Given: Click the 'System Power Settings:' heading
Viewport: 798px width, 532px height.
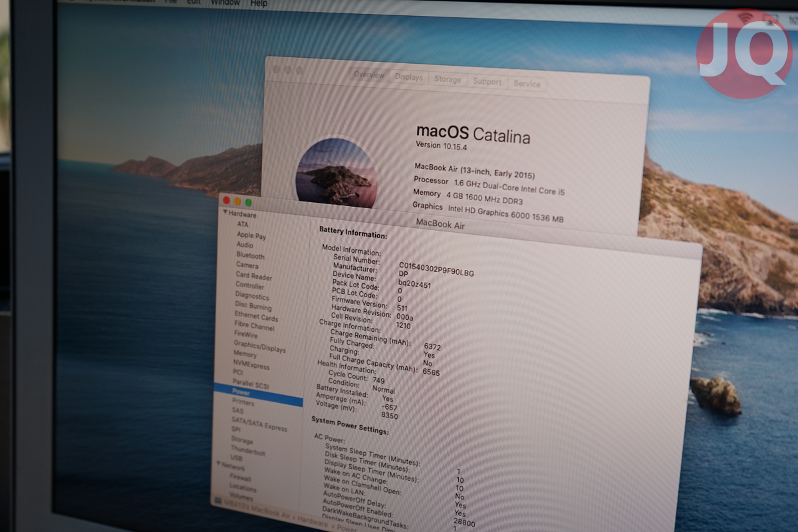Looking at the screenshot, I should 350,426.
